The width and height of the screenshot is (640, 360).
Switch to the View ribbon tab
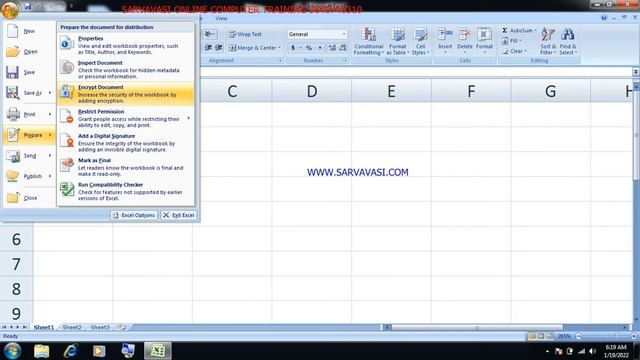pyautogui.click(x=221, y=18)
